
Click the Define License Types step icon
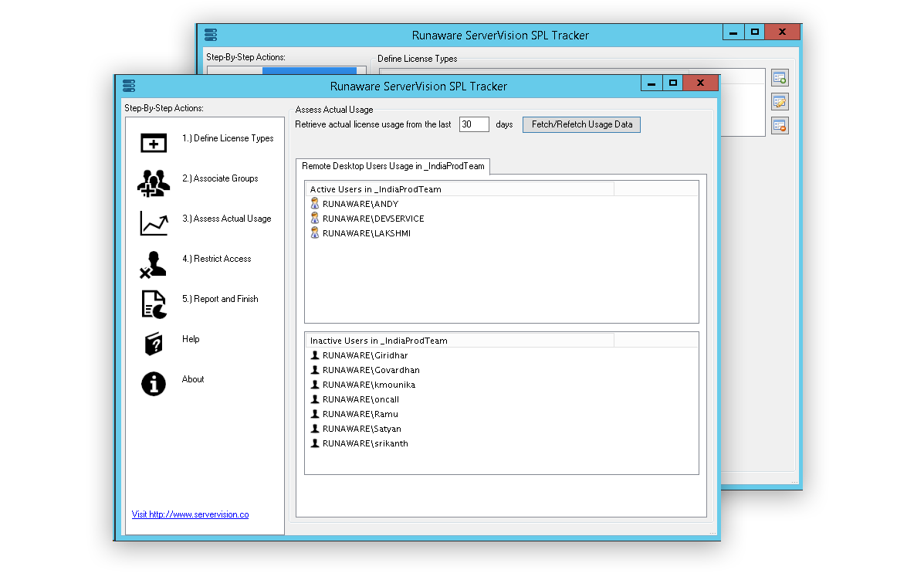coord(154,143)
